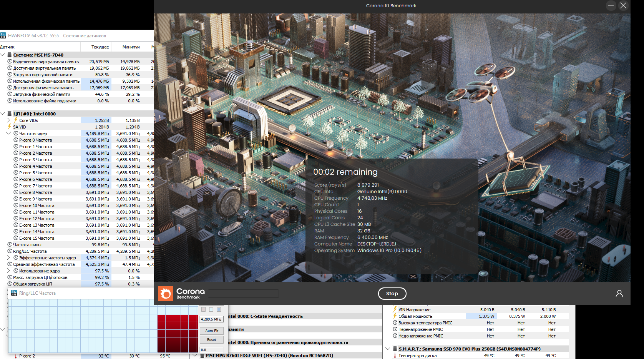Close the Corona 10 Benchmark window
This screenshot has height=359, width=644.
[x=623, y=5]
